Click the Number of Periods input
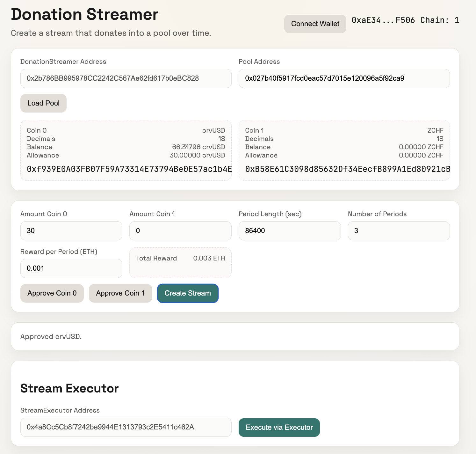This screenshot has width=476, height=454. 398,231
